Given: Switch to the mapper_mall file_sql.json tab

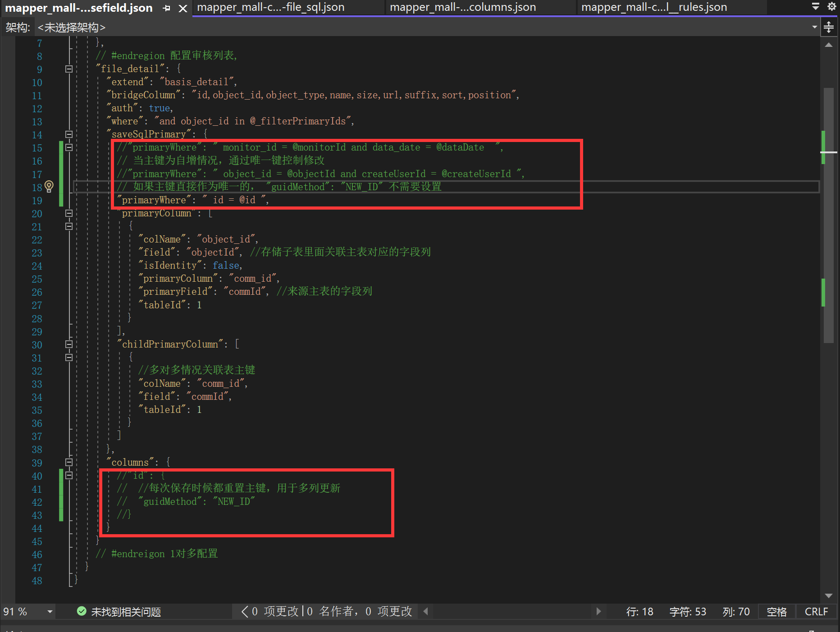Looking at the screenshot, I should 271,7.
